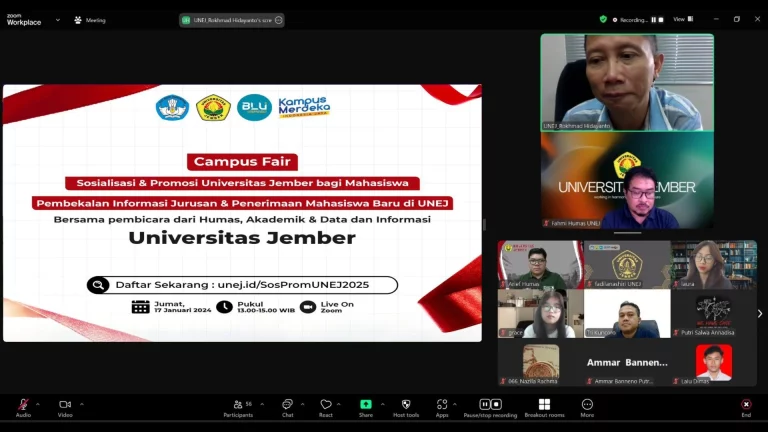The image size is (768, 432).
Task: Click the red End meeting button
Action: pyautogui.click(x=746, y=408)
